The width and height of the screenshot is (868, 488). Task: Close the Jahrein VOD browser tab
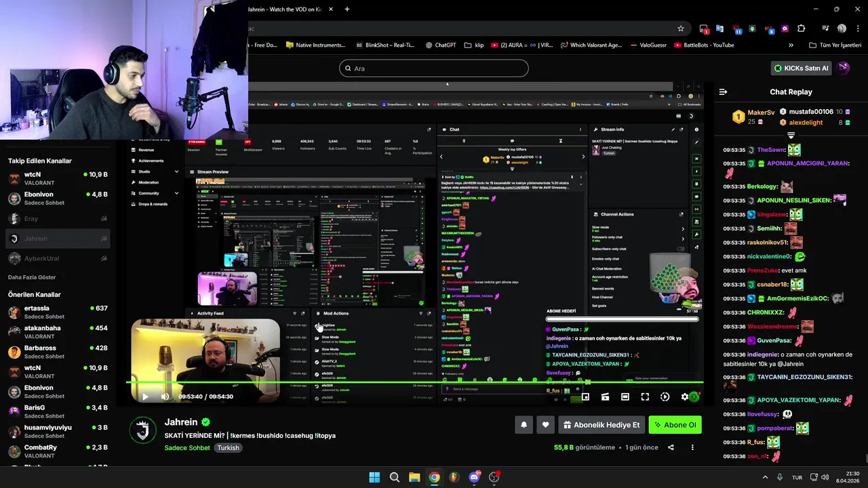(x=331, y=9)
